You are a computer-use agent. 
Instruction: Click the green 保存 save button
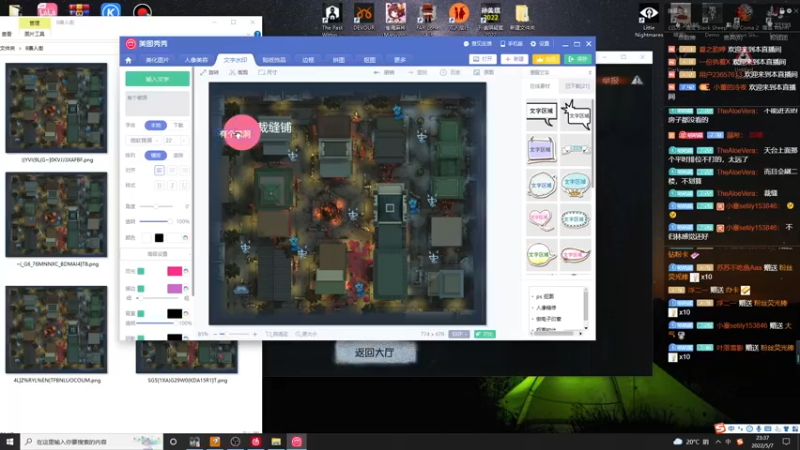[x=578, y=59]
